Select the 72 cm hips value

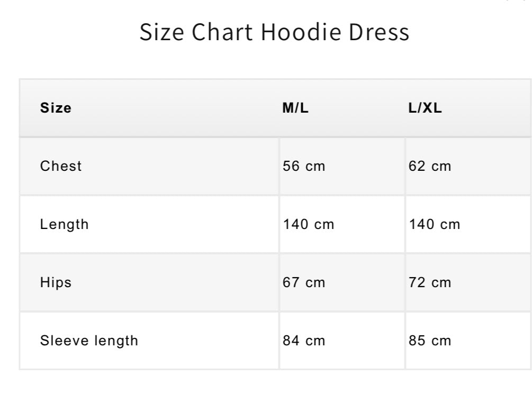tap(430, 282)
